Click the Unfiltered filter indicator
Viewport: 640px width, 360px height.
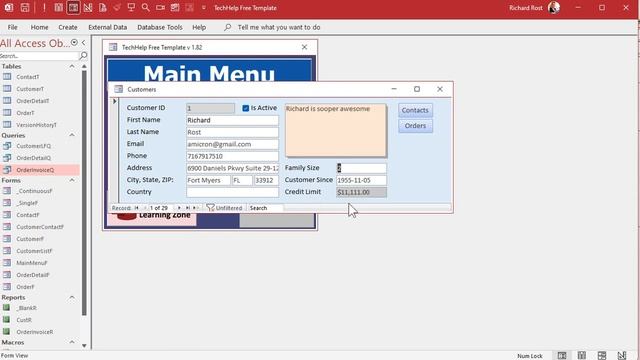pyautogui.click(x=224, y=208)
